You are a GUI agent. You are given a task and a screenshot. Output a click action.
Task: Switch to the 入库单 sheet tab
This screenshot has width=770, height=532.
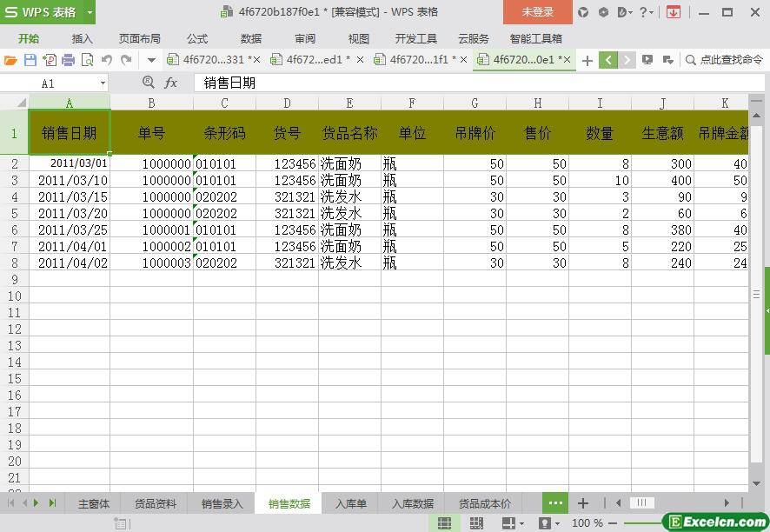351,503
